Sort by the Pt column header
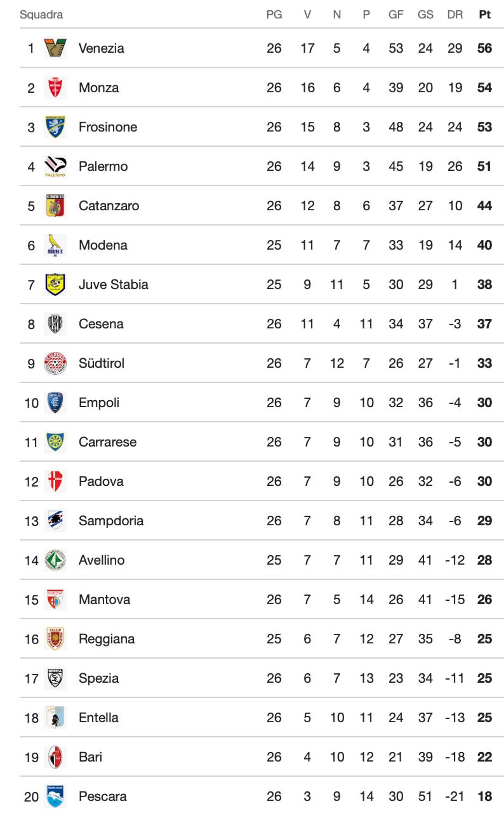 point(484,15)
